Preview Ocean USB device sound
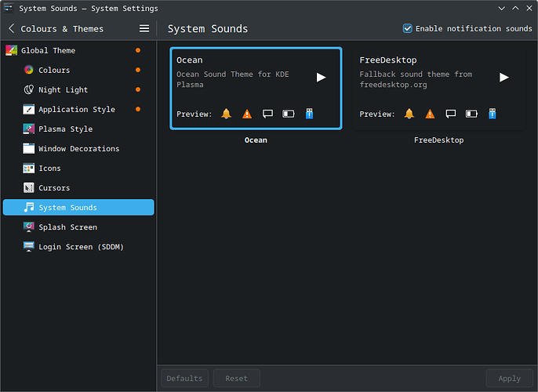This screenshot has height=392, width=538. tap(309, 114)
